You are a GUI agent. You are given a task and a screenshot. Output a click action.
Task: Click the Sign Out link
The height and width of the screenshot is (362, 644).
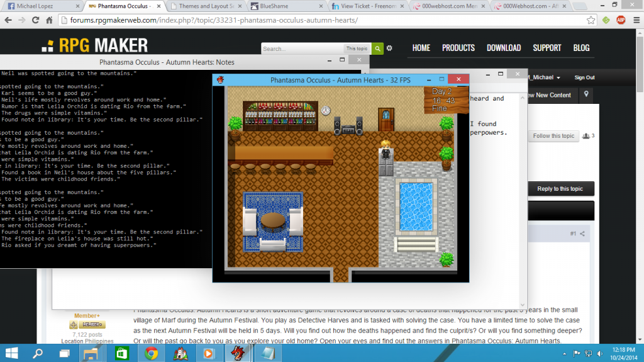[x=584, y=77]
